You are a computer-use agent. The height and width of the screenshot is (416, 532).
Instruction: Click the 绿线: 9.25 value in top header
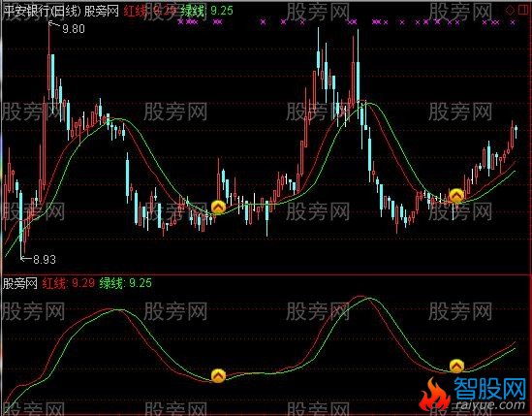(207, 11)
